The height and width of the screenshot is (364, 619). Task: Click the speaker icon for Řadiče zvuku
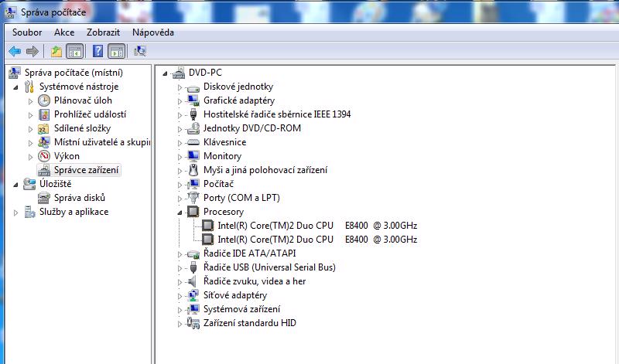click(x=192, y=281)
